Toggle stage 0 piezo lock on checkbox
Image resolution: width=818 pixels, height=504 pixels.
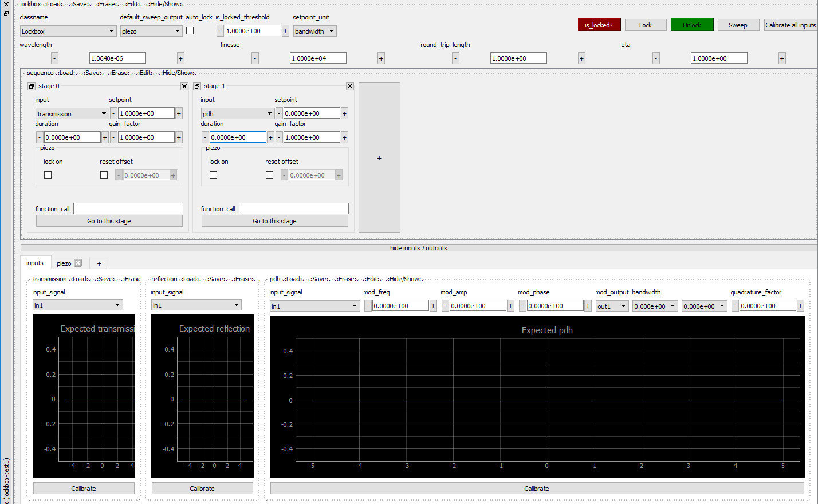[48, 175]
